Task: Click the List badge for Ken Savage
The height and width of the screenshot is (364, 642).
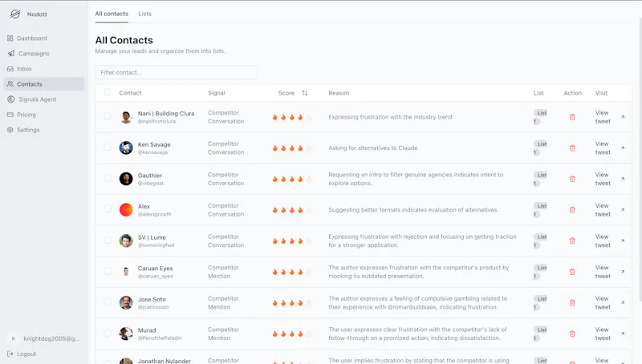Action: [541, 148]
